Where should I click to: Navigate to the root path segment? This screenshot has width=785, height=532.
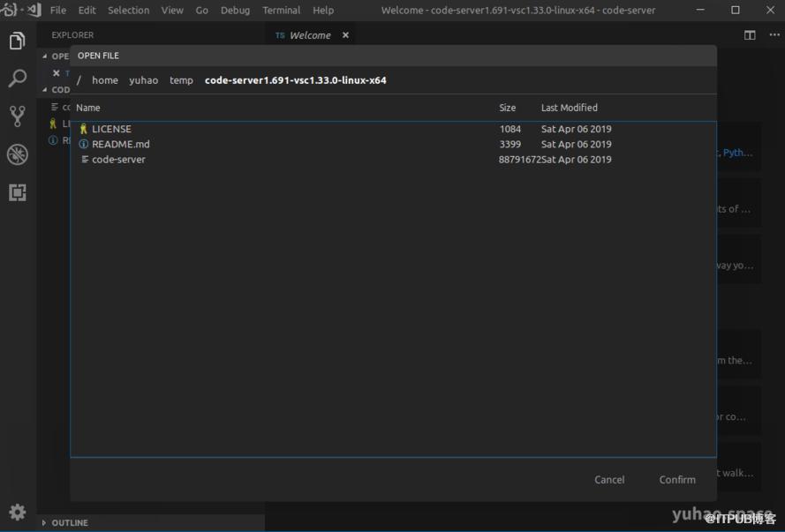(79, 80)
